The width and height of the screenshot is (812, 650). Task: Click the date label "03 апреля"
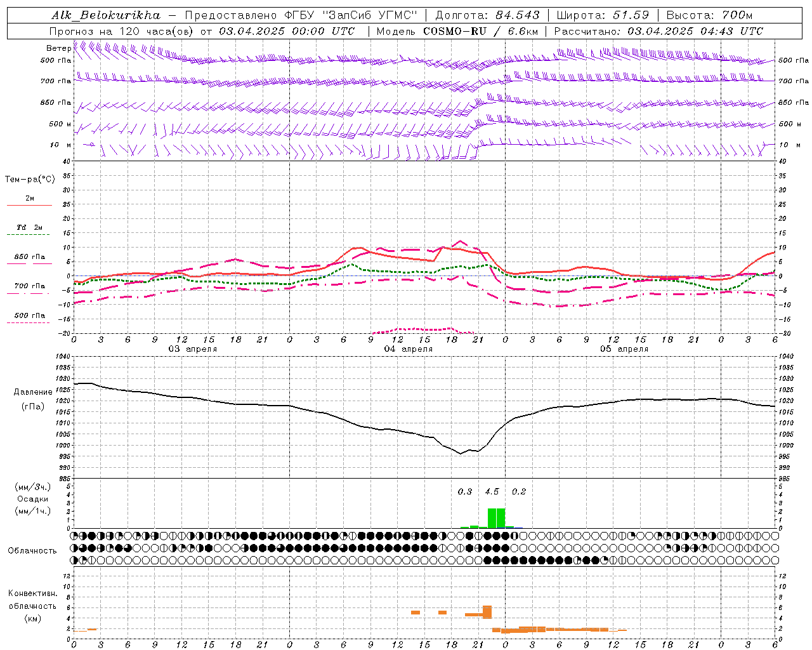click(x=192, y=348)
